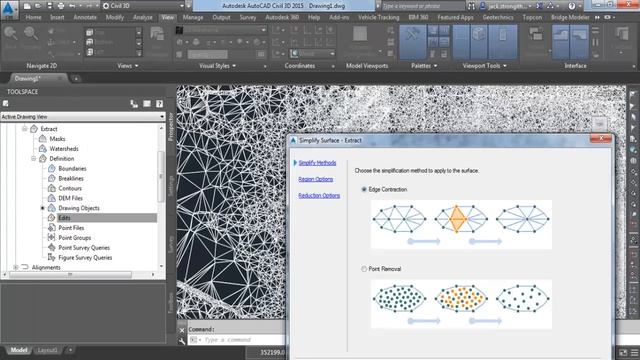Screen dimensions: 640x360
Task: Select Breaklines under Definition
Action: point(71,178)
